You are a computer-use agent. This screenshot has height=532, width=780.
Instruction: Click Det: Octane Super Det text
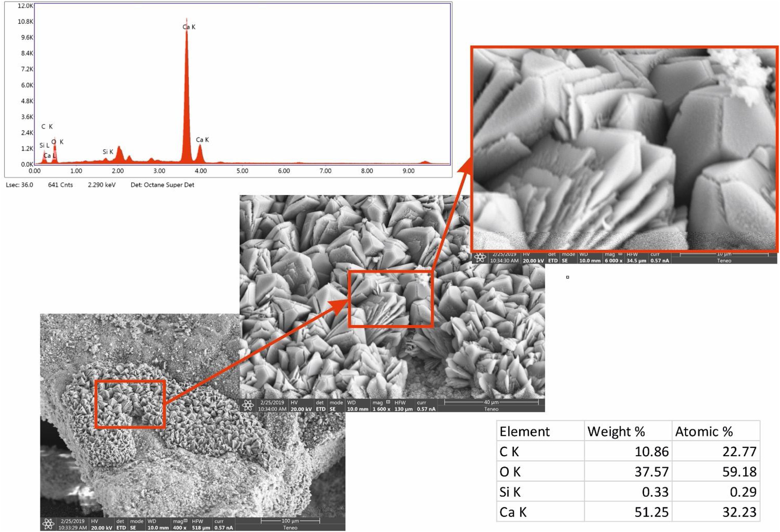point(162,185)
